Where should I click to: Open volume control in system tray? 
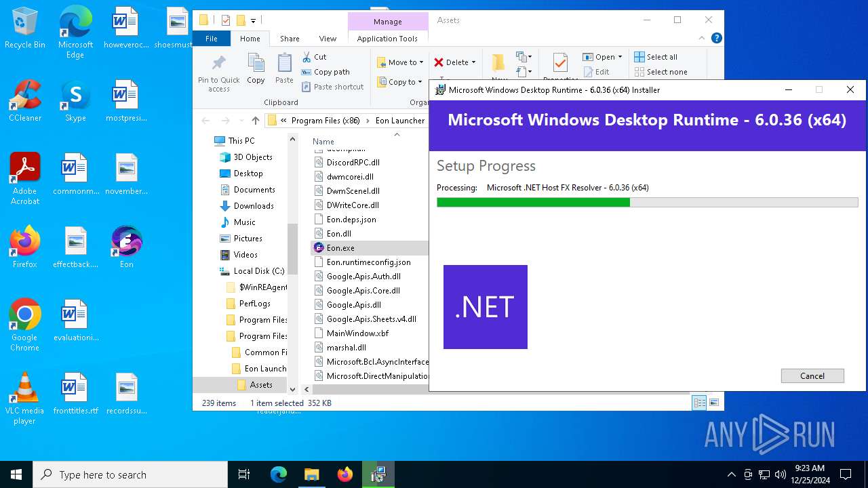(781, 474)
